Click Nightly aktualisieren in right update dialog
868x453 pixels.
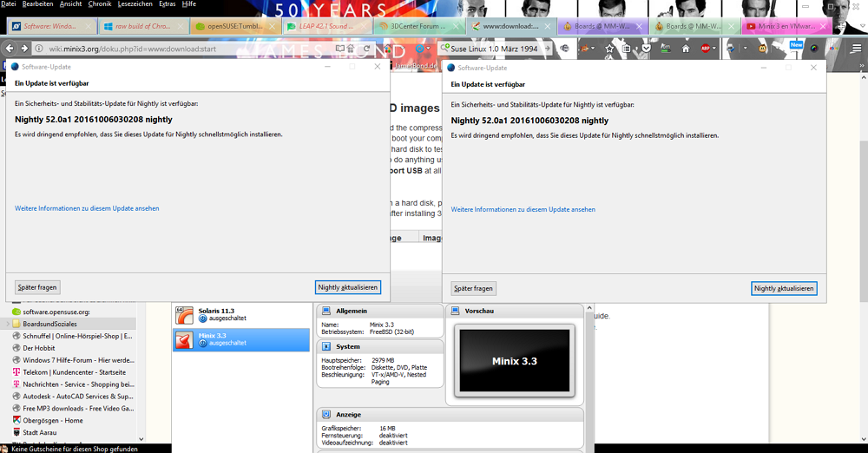784,288
